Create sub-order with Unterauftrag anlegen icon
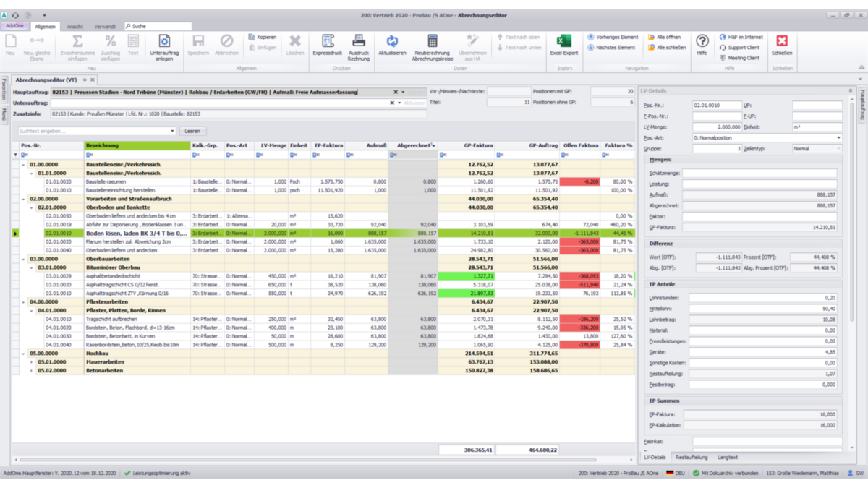868x488 pixels. [164, 42]
